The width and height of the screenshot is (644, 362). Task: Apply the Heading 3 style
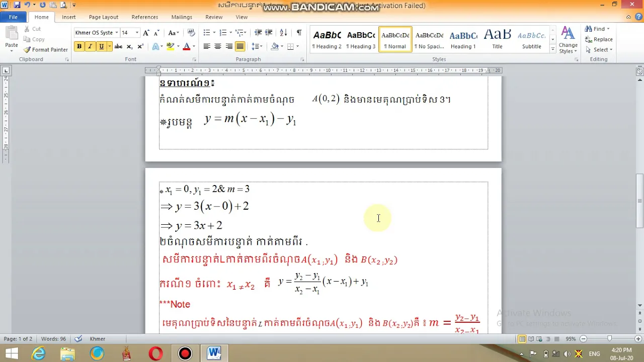click(x=361, y=40)
